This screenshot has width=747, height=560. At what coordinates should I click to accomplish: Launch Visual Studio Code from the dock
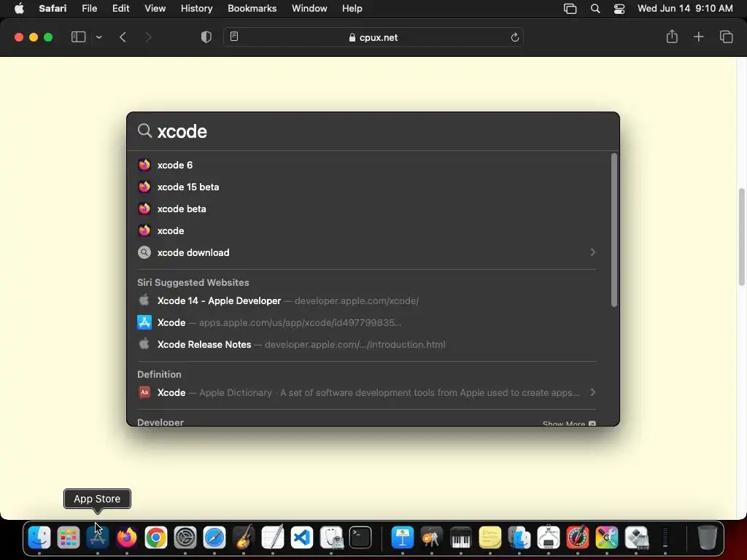pyautogui.click(x=302, y=537)
